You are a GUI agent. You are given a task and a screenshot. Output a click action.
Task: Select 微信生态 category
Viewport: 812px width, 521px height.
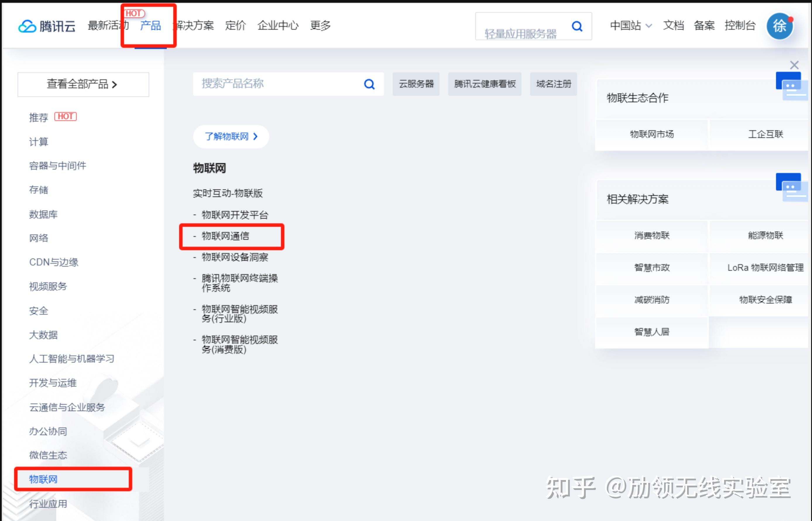tap(48, 455)
